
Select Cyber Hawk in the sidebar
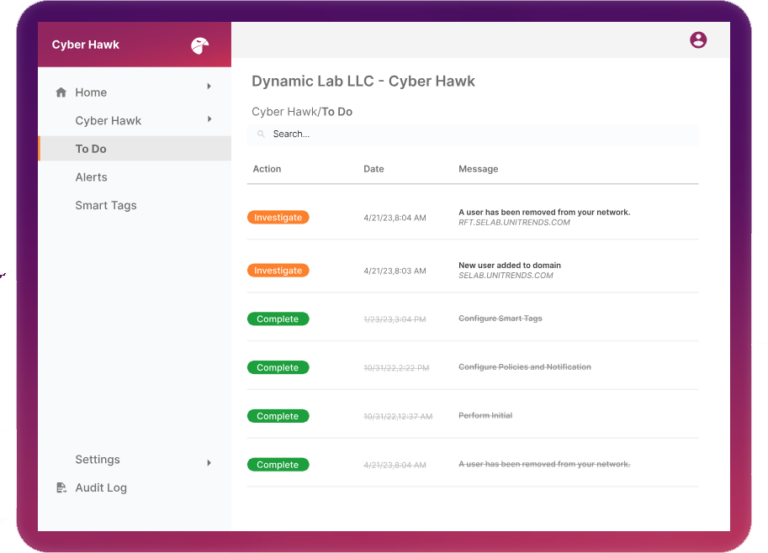coord(108,120)
